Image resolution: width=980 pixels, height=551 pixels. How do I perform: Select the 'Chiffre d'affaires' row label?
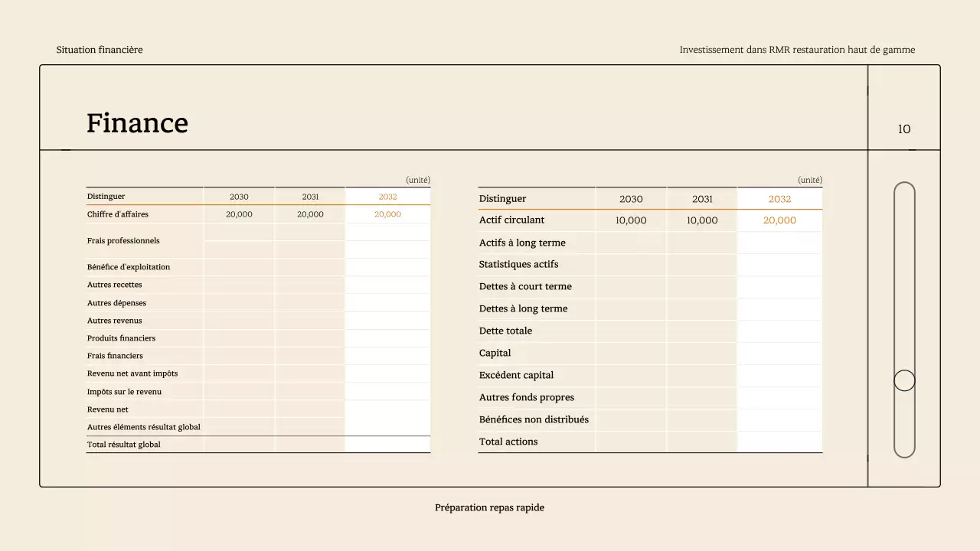click(x=118, y=214)
